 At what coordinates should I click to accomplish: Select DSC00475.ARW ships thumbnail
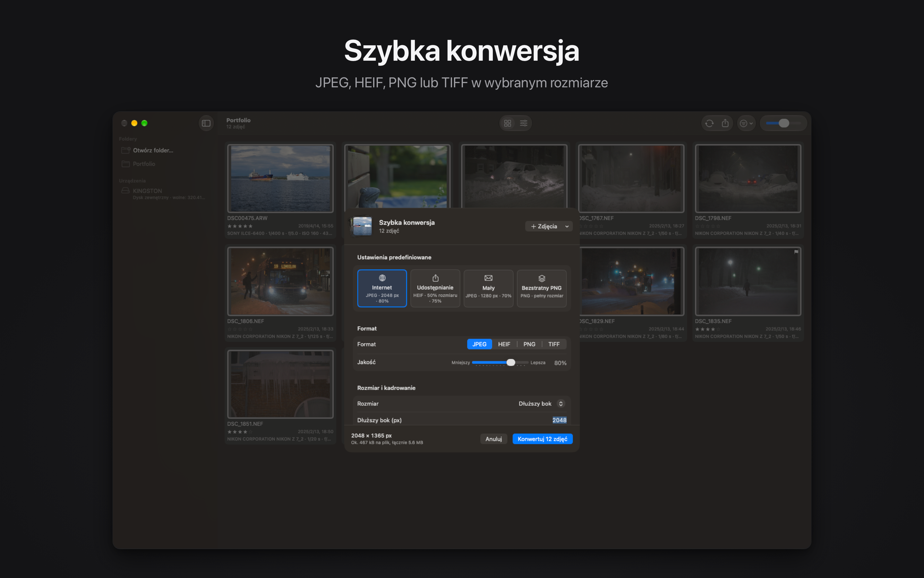pyautogui.click(x=280, y=178)
